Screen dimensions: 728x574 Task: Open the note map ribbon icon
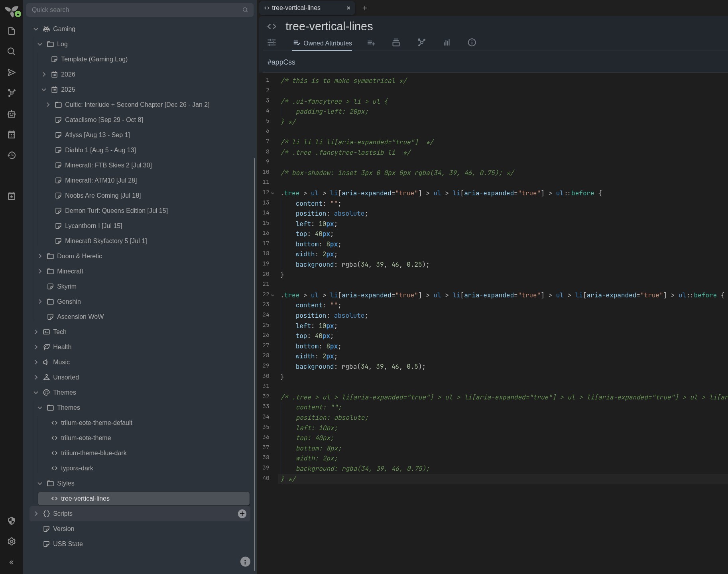click(421, 43)
